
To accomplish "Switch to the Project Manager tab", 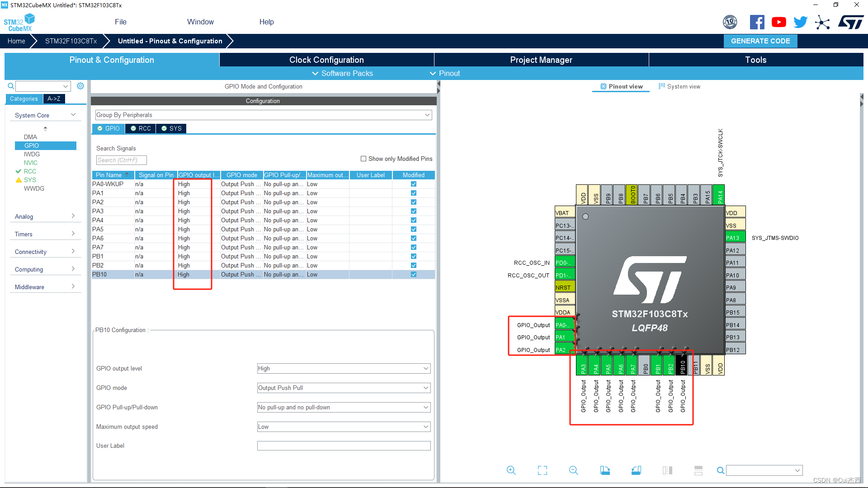I will coord(541,60).
